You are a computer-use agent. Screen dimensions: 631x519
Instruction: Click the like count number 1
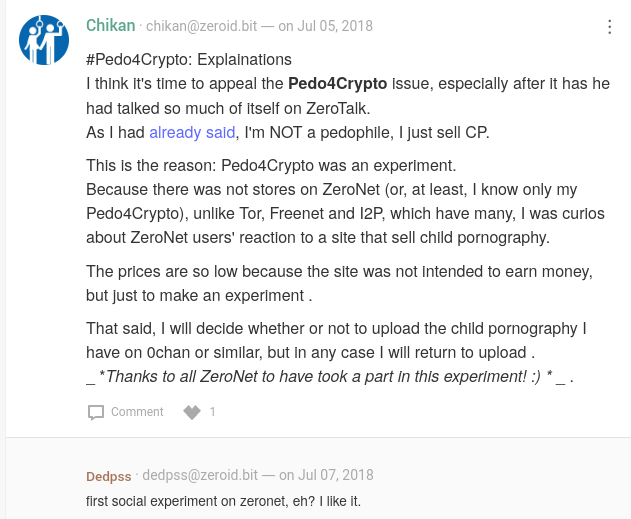[x=213, y=412]
